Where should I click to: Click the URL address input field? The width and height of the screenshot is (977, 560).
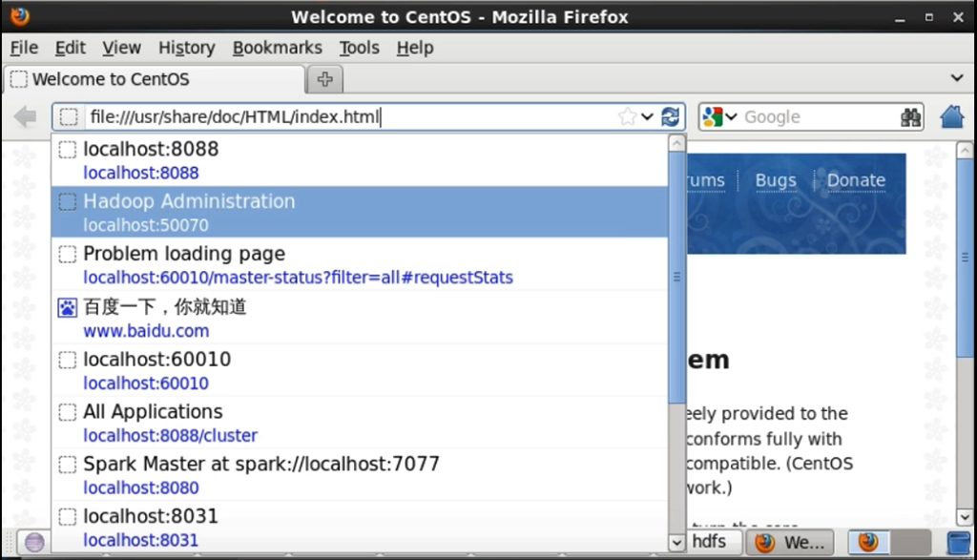(x=350, y=116)
